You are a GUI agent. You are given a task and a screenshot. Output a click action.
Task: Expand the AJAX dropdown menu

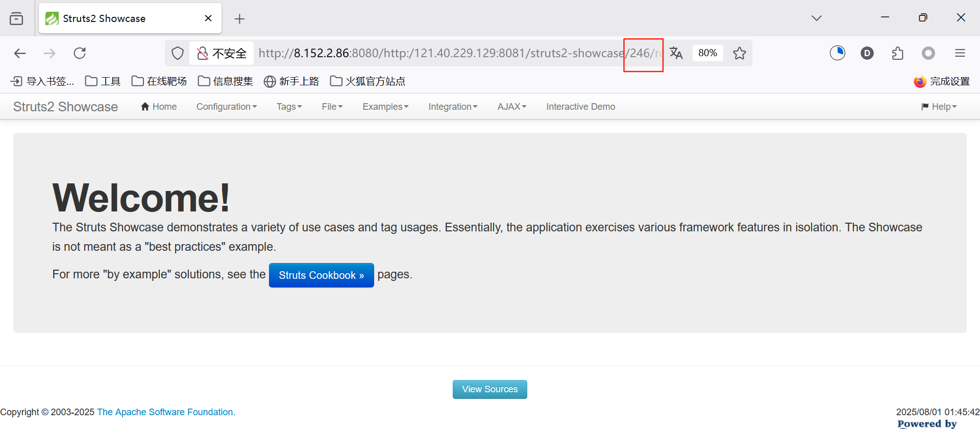click(x=512, y=107)
